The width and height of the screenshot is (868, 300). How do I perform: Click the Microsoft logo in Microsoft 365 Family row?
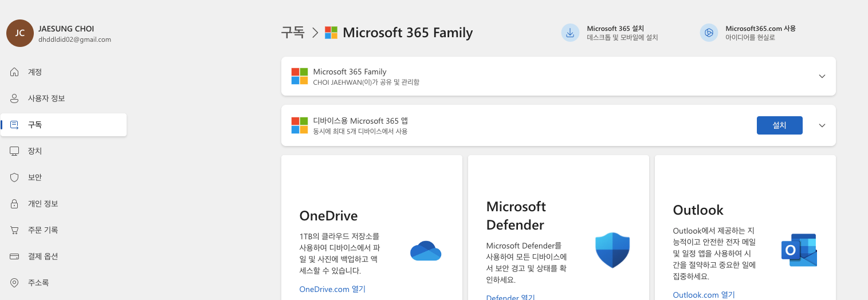300,76
